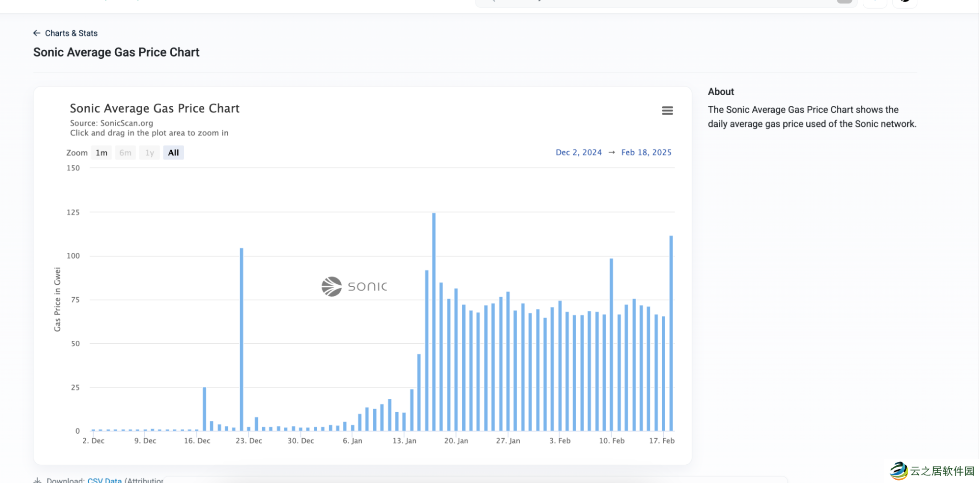The image size is (980, 483).
Task: Click the tallest bar near 125 Gwei
Action: coord(434,321)
